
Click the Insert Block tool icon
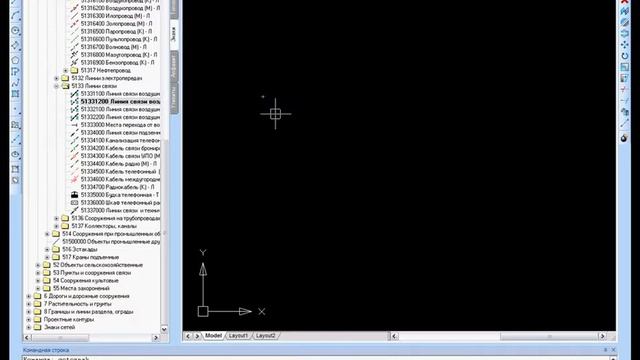pyautogui.click(x=15, y=124)
